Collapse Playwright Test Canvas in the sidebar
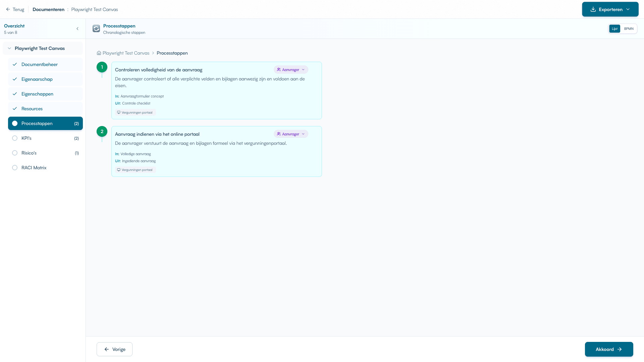Viewport: 644px width, 362px height. pyautogui.click(x=9, y=48)
